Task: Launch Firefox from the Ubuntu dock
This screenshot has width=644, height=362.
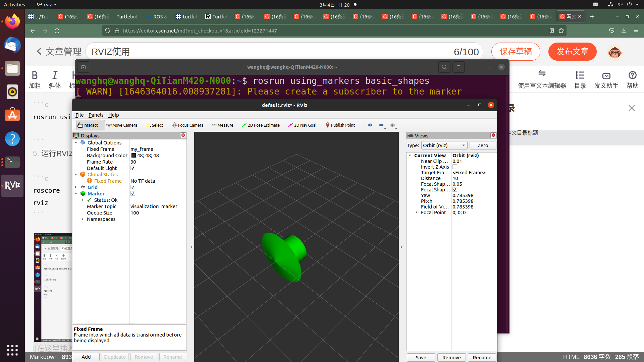Action: point(12,21)
